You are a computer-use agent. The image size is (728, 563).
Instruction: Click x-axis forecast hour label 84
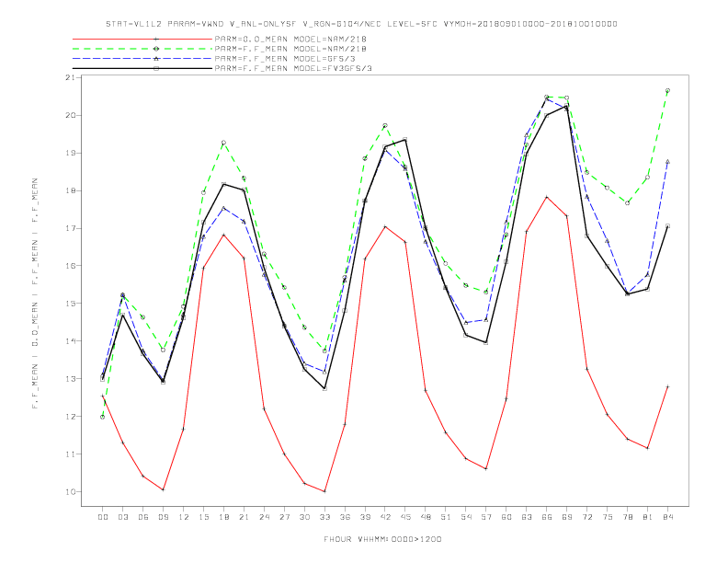(x=668, y=517)
